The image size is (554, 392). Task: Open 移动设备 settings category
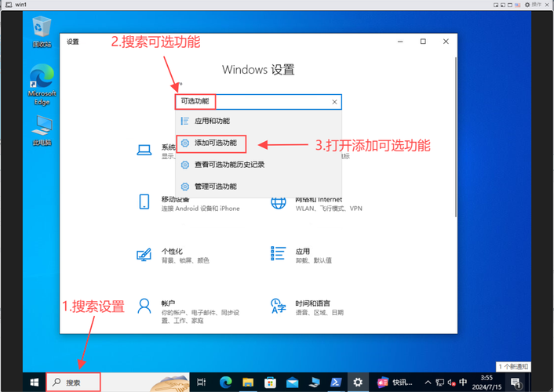tap(188, 203)
